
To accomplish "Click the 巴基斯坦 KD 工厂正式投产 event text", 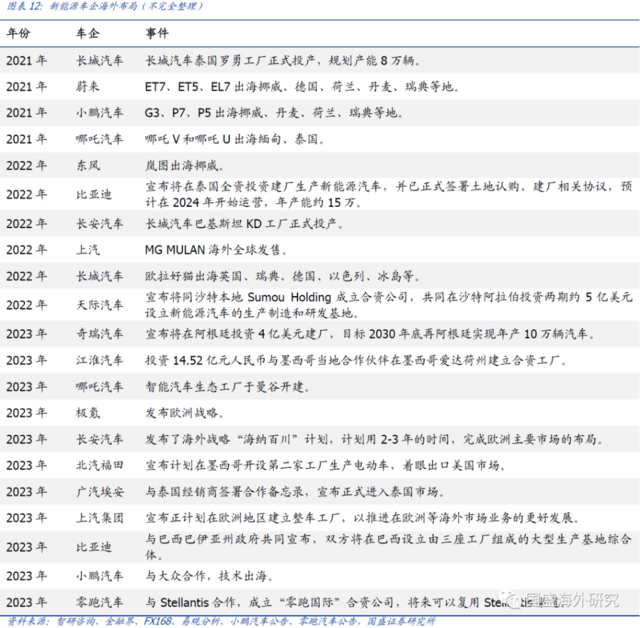I will point(244,224).
